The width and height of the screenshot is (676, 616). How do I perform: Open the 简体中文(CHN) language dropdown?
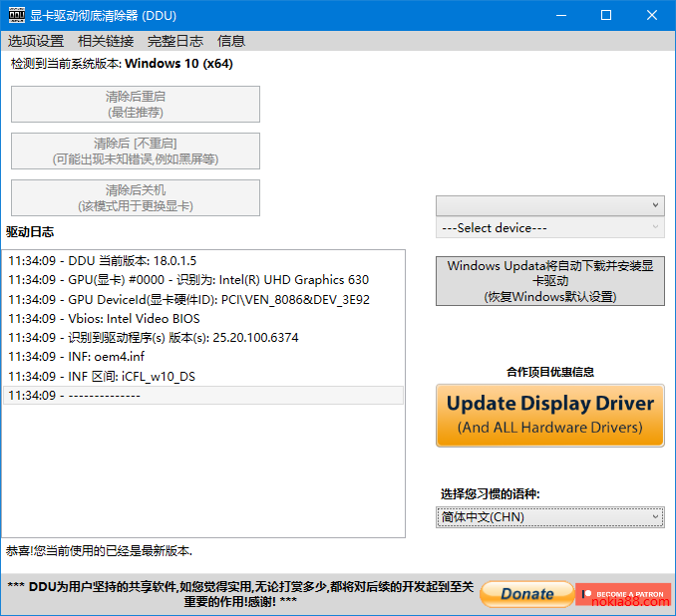(x=550, y=517)
